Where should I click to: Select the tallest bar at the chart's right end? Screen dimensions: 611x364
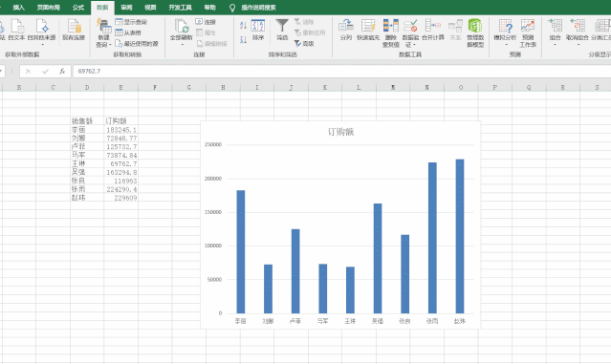tap(460, 236)
